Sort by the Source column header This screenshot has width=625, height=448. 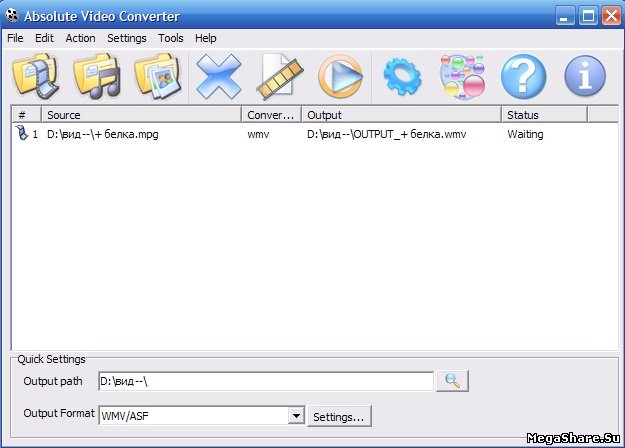(142, 115)
